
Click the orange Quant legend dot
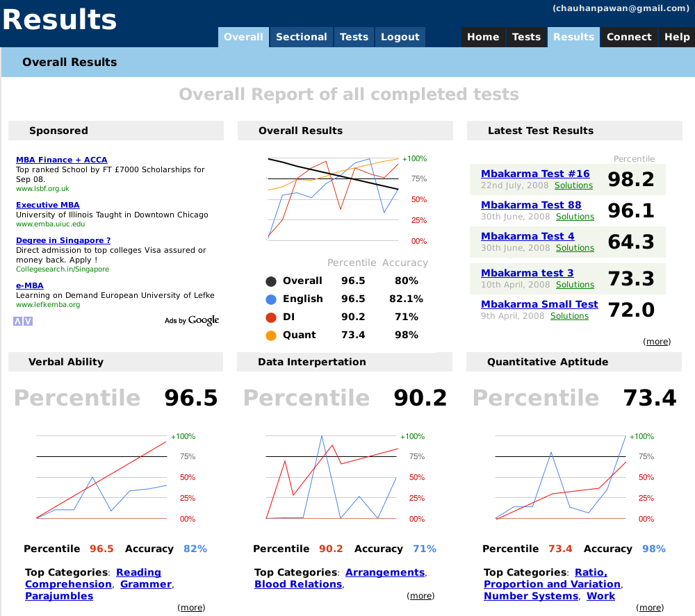(x=271, y=335)
